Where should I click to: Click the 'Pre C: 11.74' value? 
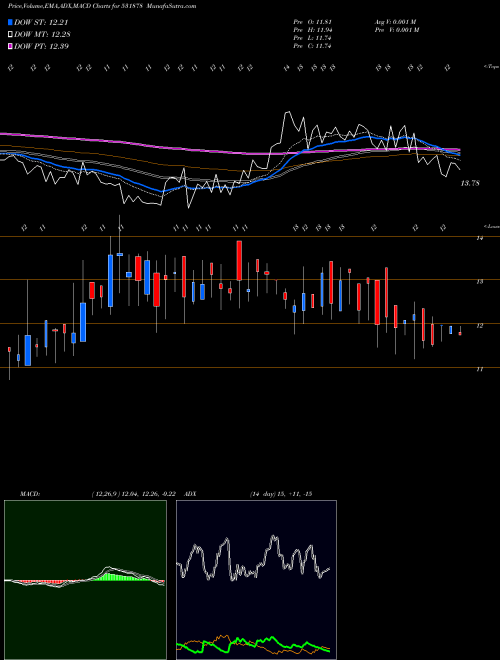click(x=313, y=46)
